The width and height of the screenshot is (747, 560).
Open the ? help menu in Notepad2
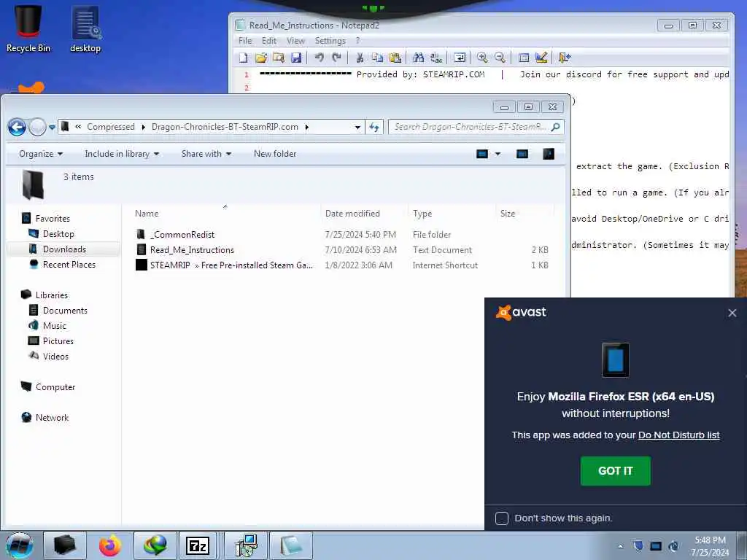357,41
